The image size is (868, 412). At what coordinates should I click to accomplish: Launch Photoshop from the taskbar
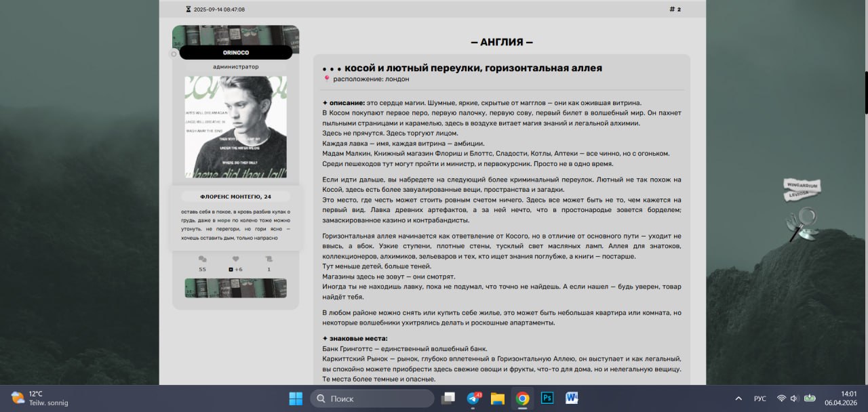pos(547,398)
